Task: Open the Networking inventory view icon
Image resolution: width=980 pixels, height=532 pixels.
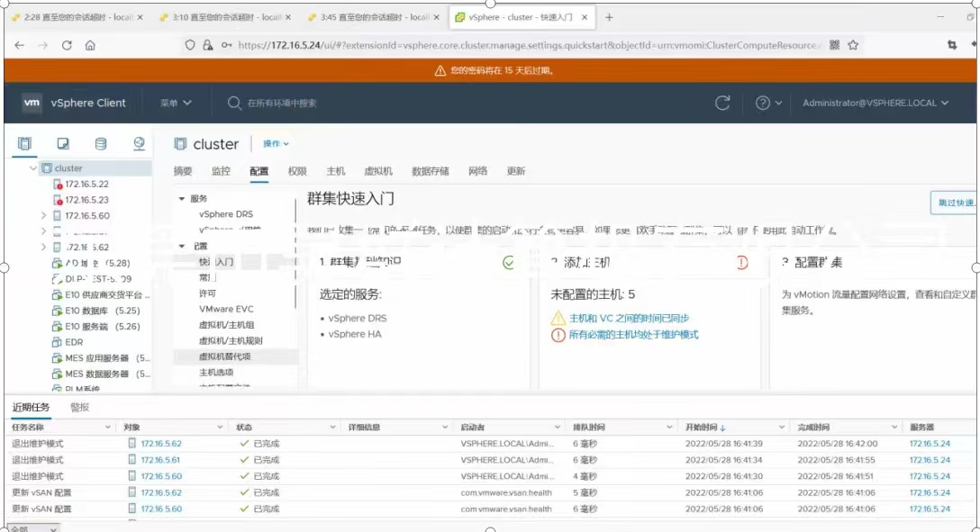Action: (x=139, y=143)
